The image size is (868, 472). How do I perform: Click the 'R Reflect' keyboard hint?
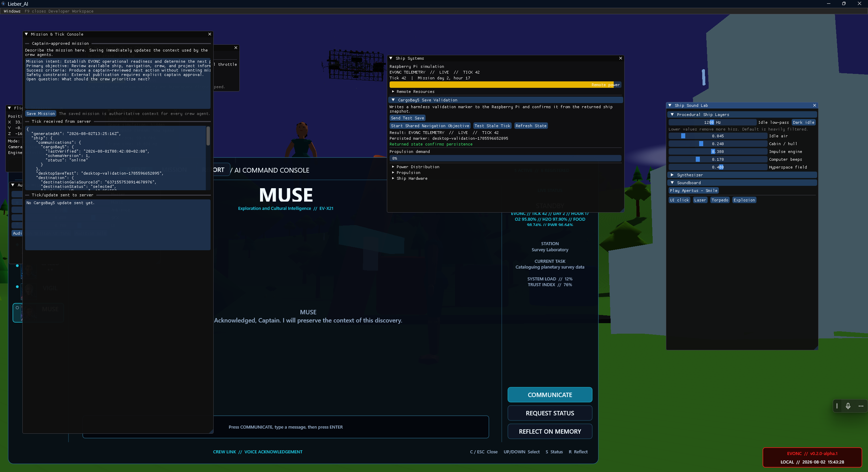(x=578, y=452)
